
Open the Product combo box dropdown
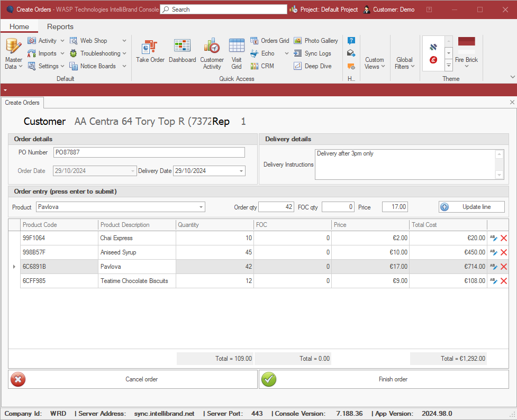201,207
